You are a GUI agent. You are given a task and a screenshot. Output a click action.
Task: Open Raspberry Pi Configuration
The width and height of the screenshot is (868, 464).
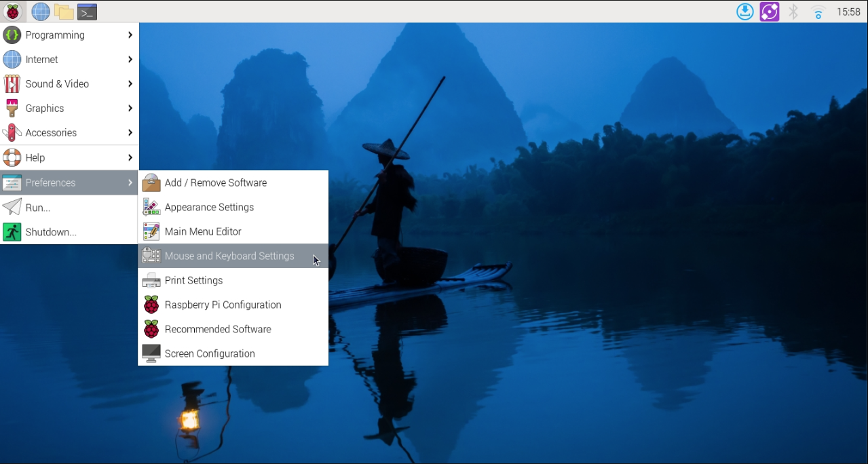(223, 305)
